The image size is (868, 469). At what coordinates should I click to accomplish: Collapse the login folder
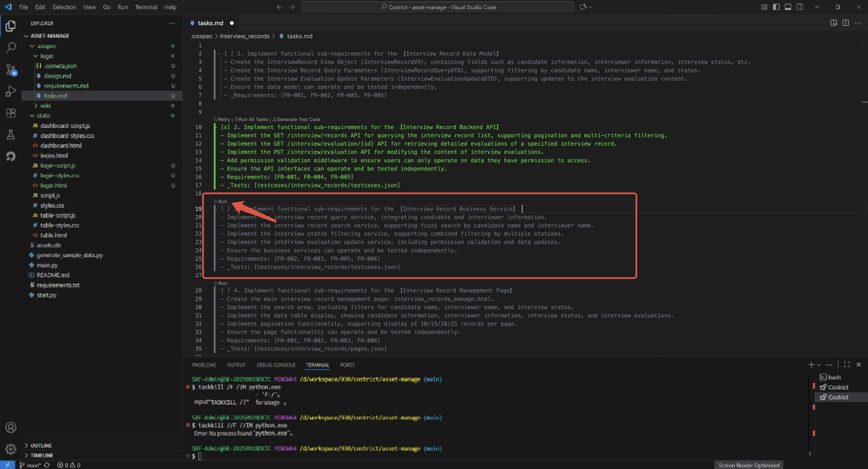click(47, 56)
